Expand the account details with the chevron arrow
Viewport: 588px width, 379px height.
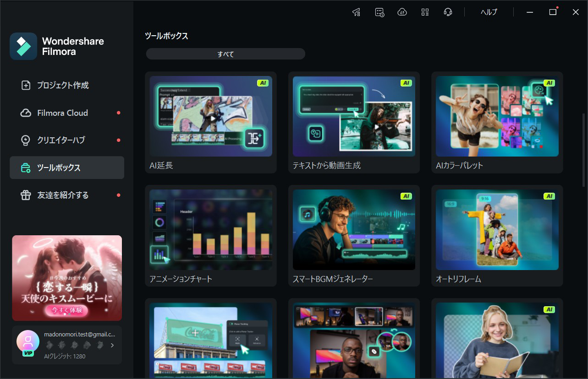[x=112, y=345]
